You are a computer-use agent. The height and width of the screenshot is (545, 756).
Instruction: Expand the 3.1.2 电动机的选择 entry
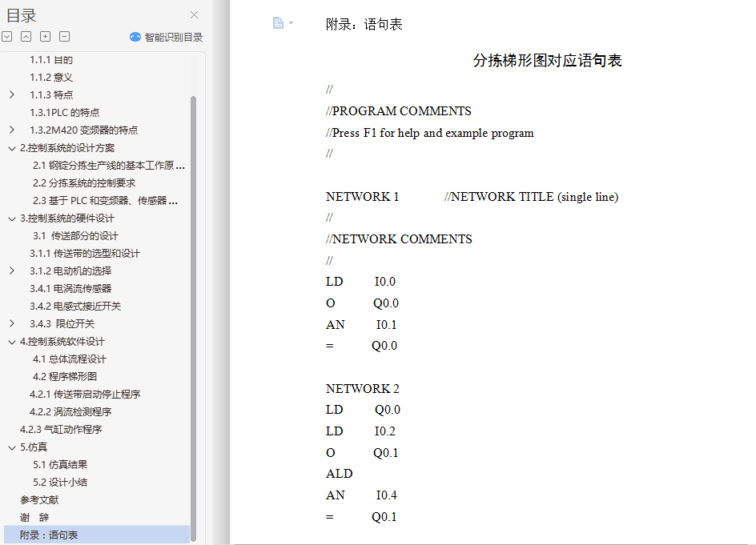pos(12,270)
